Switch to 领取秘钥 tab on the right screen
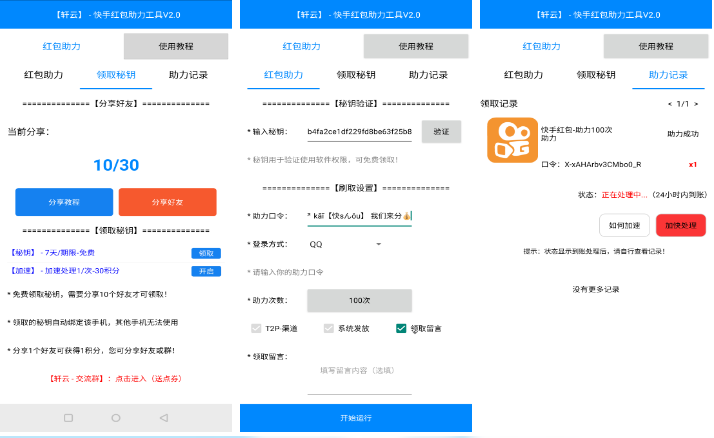Viewport: 714px width, 438px height. (x=596, y=75)
